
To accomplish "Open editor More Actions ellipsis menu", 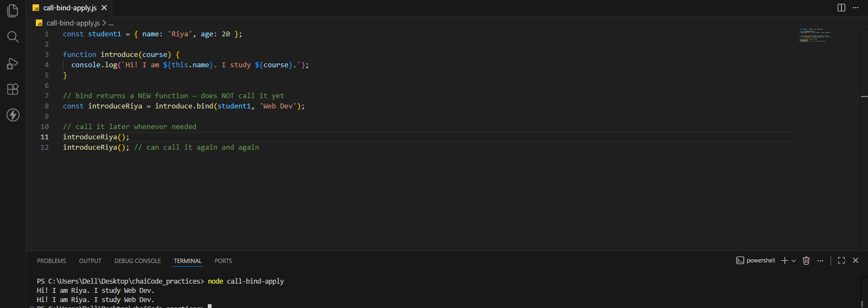I will pos(856,8).
